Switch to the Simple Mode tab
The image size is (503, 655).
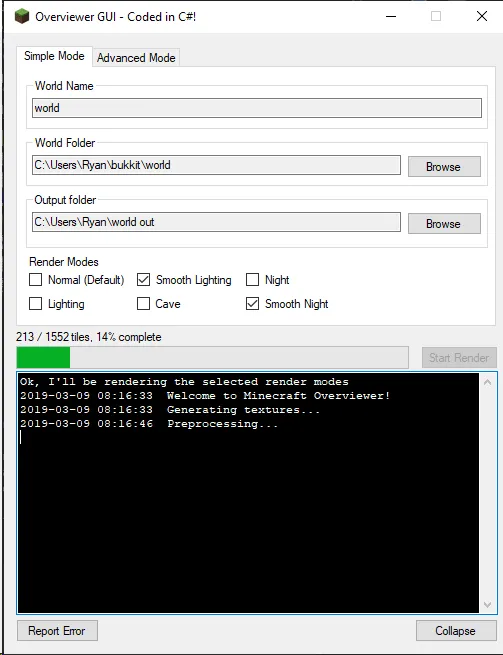(x=54, y=56)
